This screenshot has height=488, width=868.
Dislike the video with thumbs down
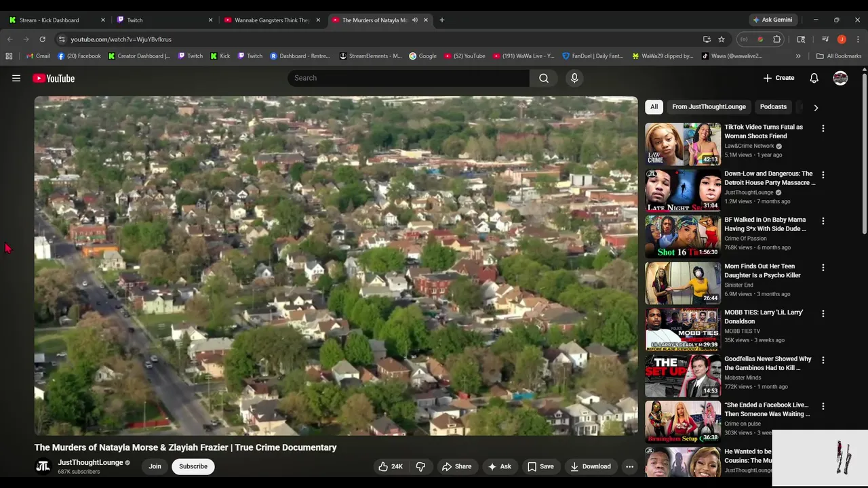pos(420,466)
